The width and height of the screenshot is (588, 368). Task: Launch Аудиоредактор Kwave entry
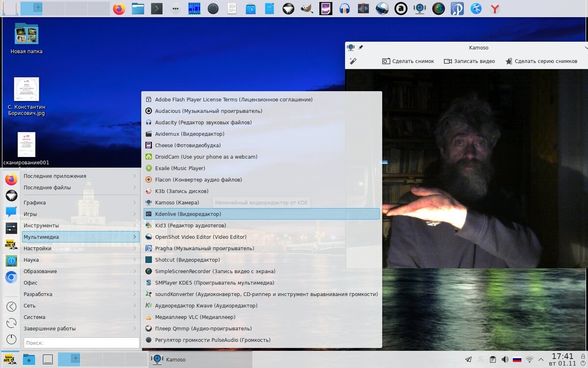(x=262, y=306)
